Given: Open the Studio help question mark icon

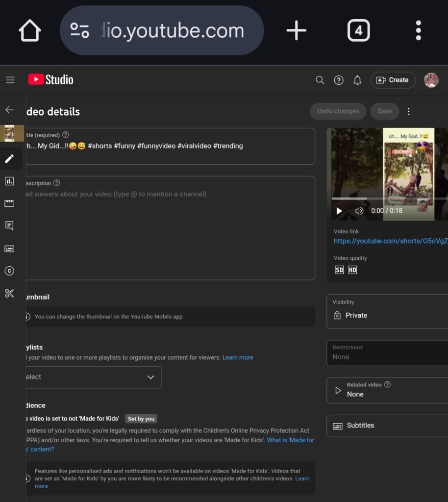Looking at the screenshot, I should [x=338, y=80].
